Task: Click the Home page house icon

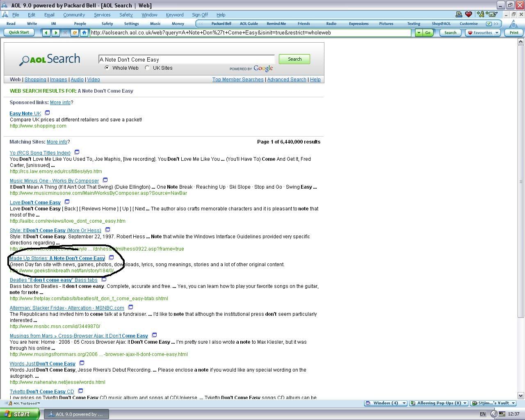Action: 84,33
